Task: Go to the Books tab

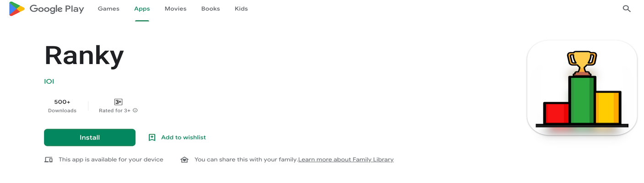Action: 211,9
